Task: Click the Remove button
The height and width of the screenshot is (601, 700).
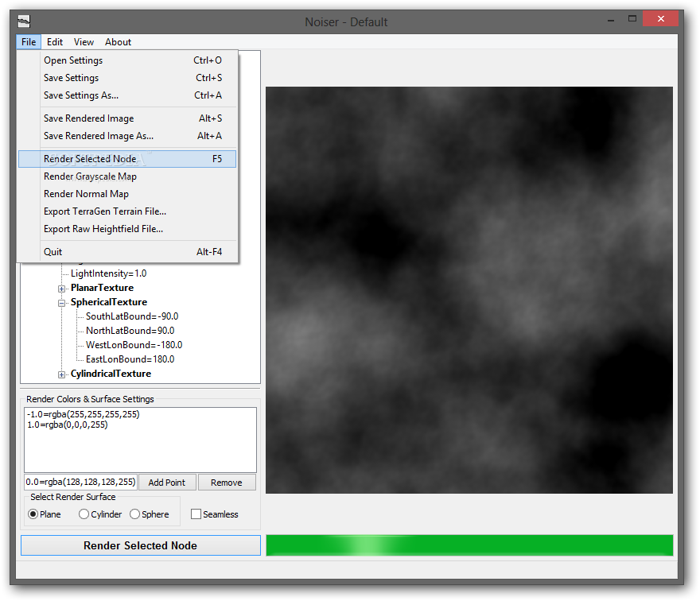Action: coord(227,483)
